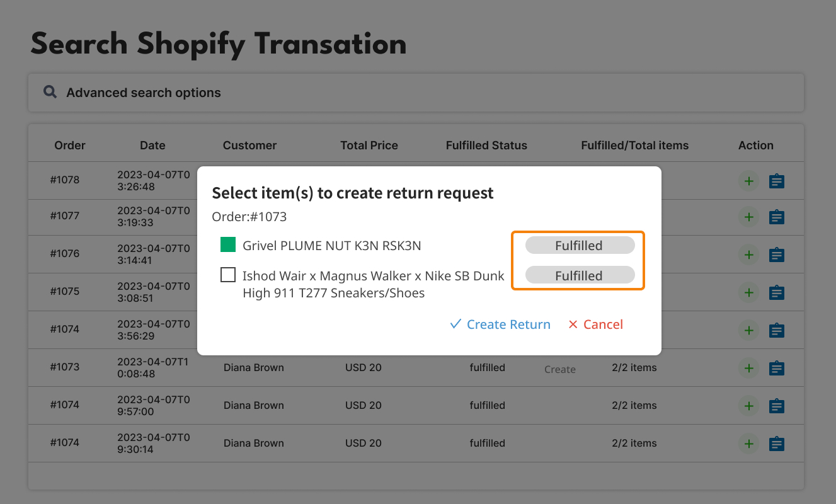Click the Fulfilled badge beside the Ishod Wair item
Viewport: 836px width, 504px height.
point(579,275)
